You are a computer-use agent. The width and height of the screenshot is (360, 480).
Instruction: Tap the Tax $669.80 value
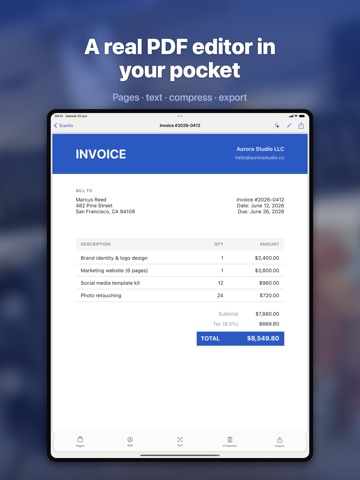[x=269, y=324]
